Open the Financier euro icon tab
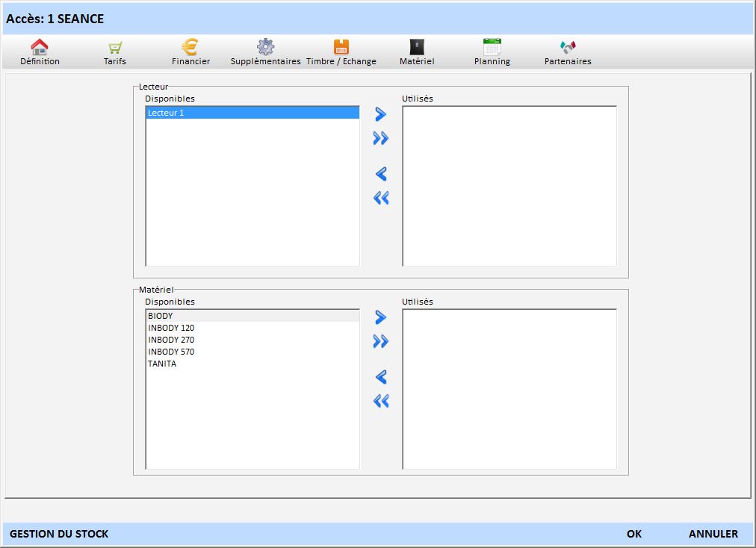756x548 pixels. [190, 52]
